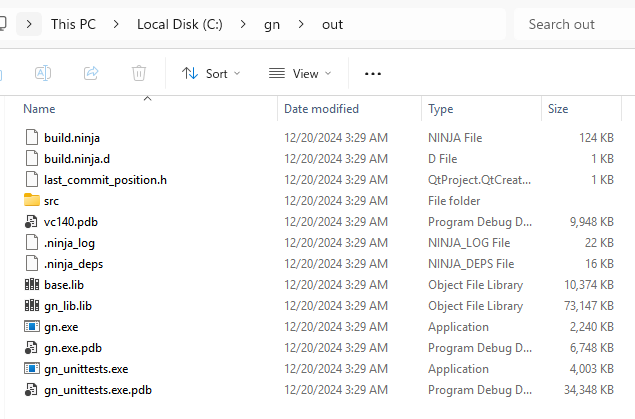Select the gn_unittests.exe file name
Image resolution: width=635 pixels, height=419 pixels.
pos(86,369)
